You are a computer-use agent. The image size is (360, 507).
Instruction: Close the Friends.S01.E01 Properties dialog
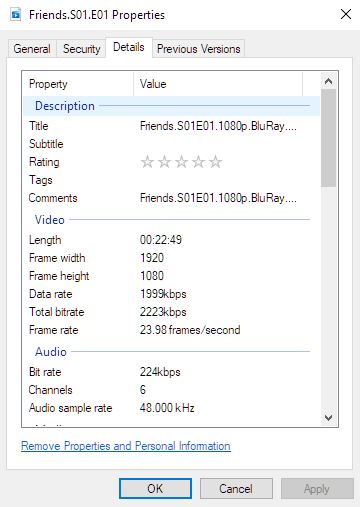pos(346,14)
